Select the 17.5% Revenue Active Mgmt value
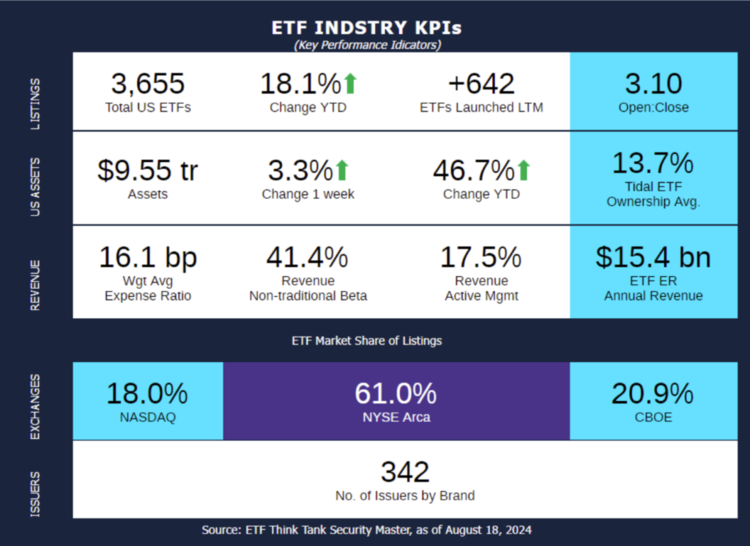The height and width of the screenshot is (546, 750). (x=481, y=258)
